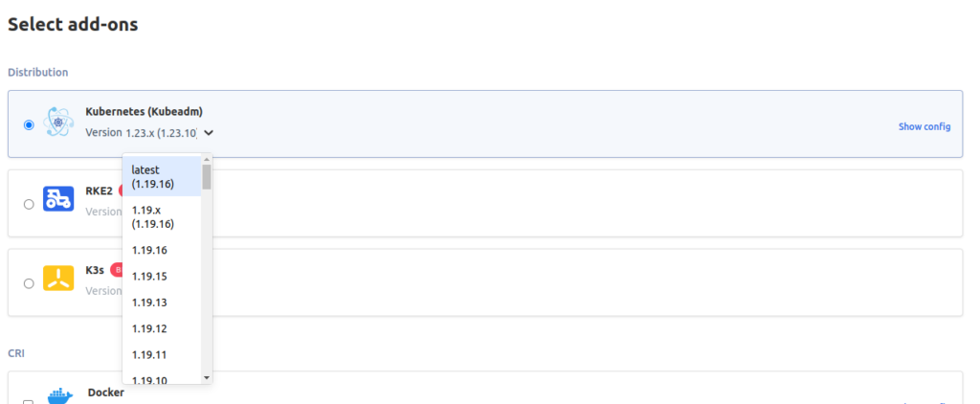Click the red badge next to K3s

(116, 270)
